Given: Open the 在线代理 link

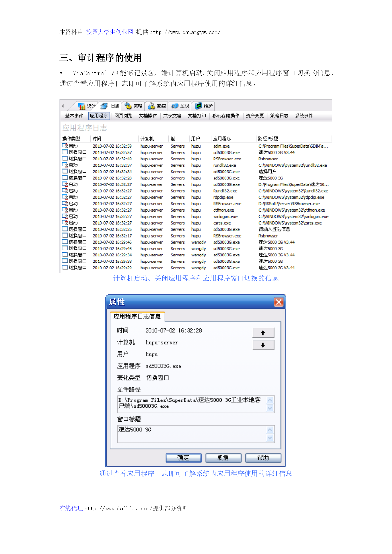Looking at the screenshot, I should pos(71,508).
